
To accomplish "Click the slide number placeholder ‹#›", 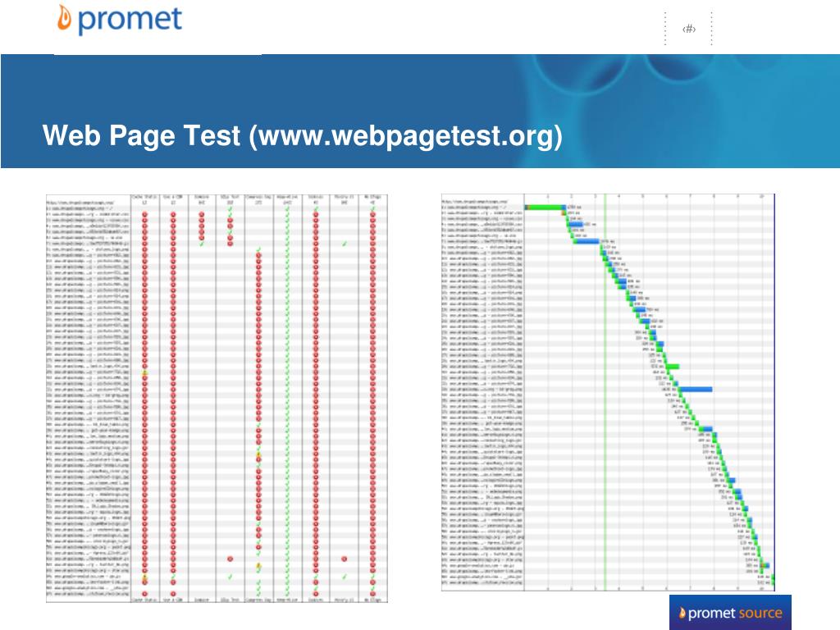I will 689,29.
